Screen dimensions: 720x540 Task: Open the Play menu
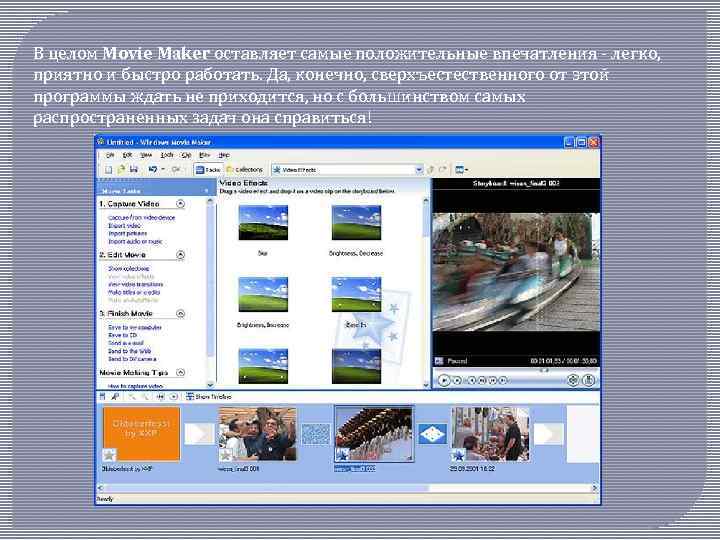click(x=204, y=155)
